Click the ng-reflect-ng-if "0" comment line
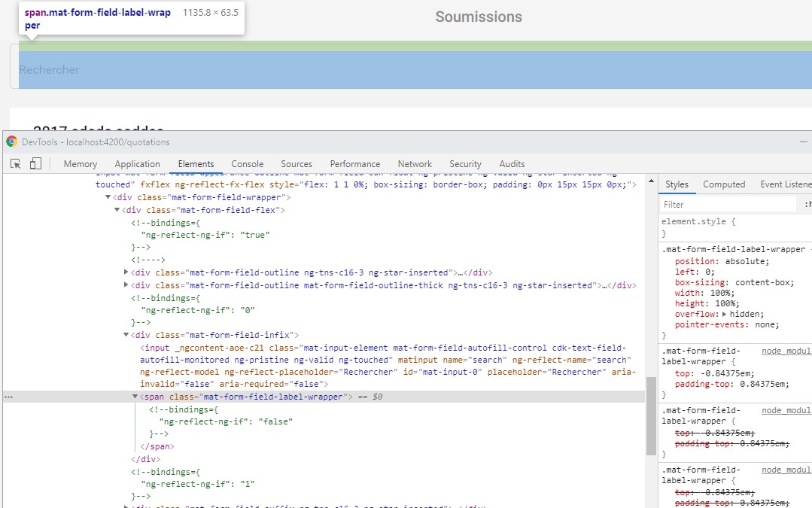Screen dimensions: 812x508 (198, 310)
